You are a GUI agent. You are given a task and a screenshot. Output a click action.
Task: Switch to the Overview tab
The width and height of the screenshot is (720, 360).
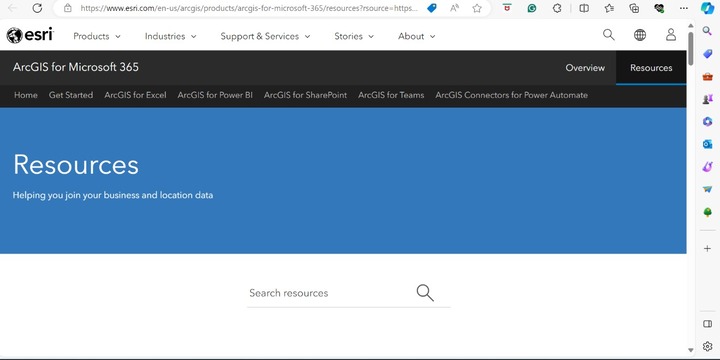point(585,68)
